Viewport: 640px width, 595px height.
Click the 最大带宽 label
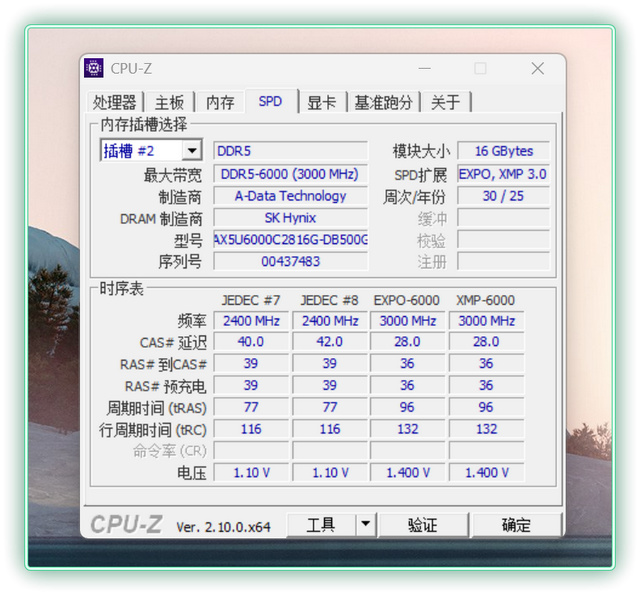coord(173,175)
